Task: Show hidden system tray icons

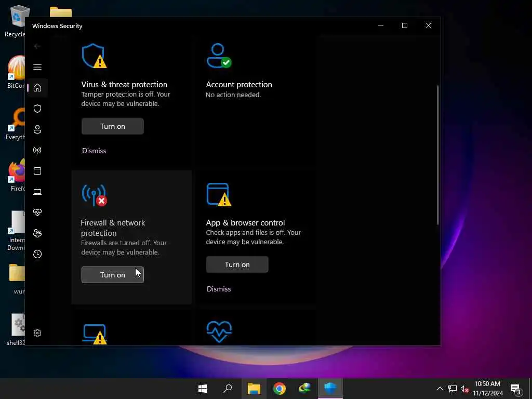Action: pos(440,389)
